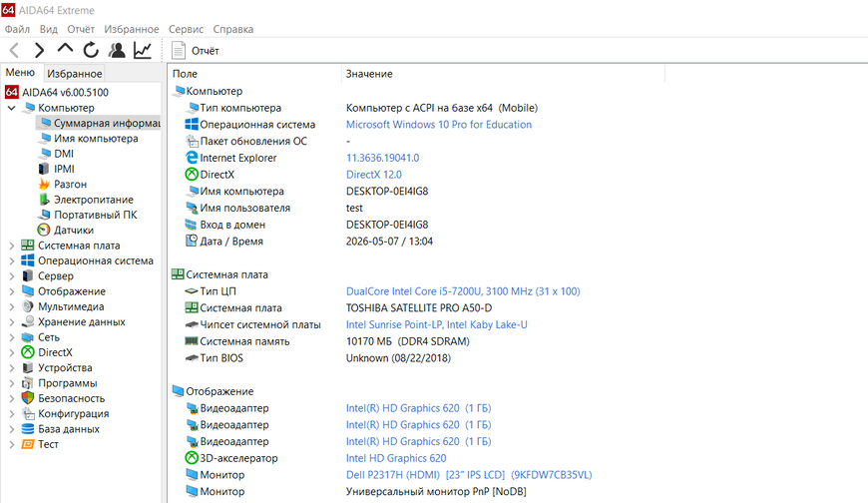Select the IPMI tree item
868x503 pixels.
pyautogui.click(x=64, y=169)
